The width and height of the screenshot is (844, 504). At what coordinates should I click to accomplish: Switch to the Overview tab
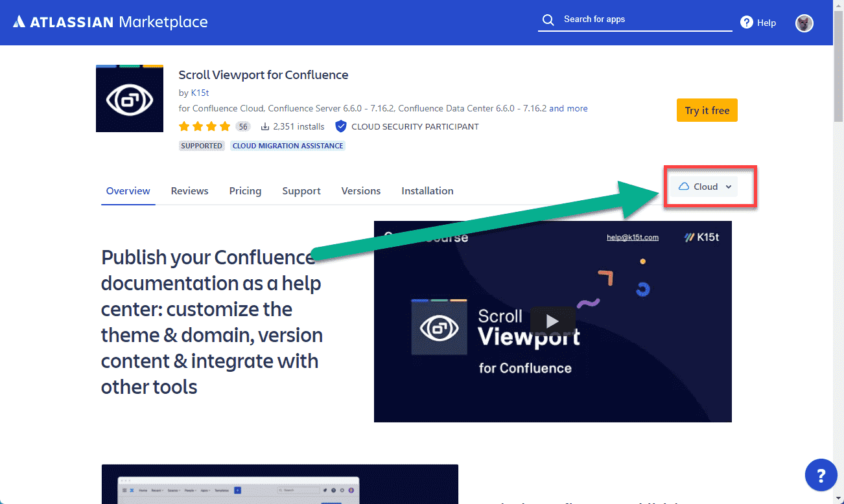(x=128, y=191)
